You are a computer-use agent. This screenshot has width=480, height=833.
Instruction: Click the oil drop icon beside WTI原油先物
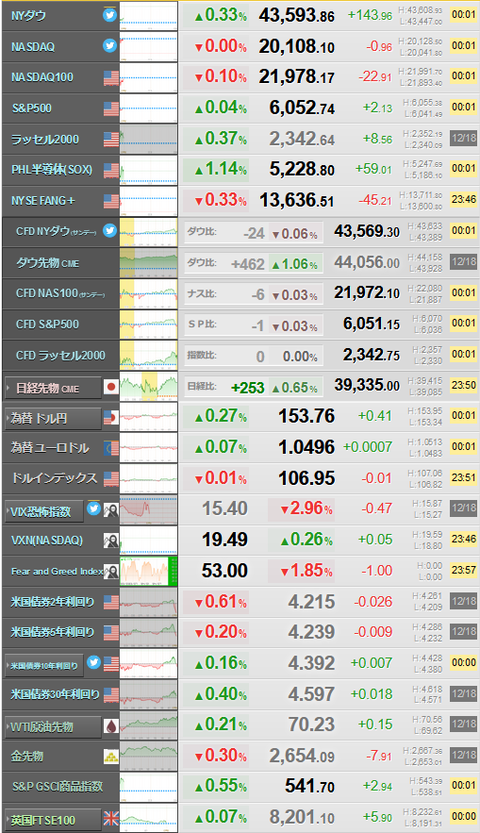pos(111,726)
